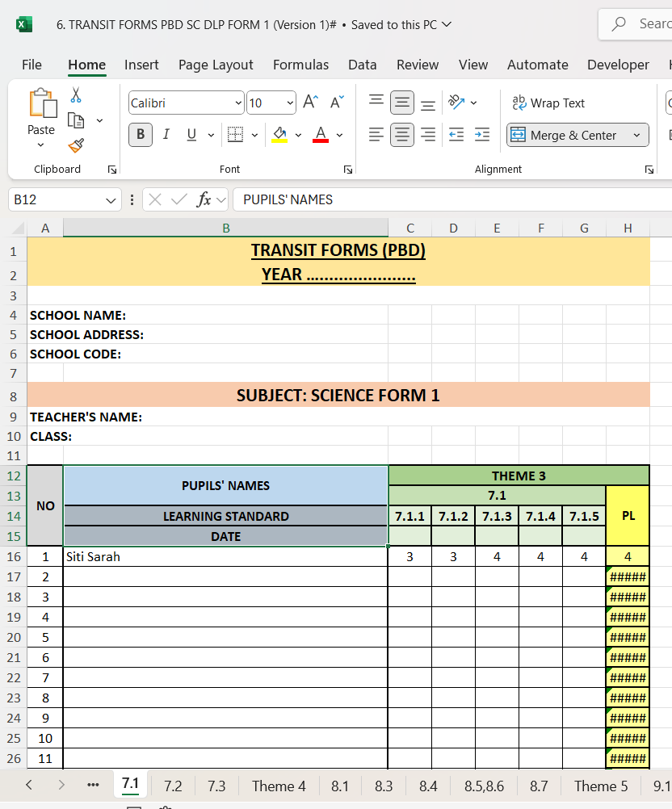This screenshot has height=809, width=672.
Task: Click the Paste clipboard icon
Action: click(x=42, y=103)
